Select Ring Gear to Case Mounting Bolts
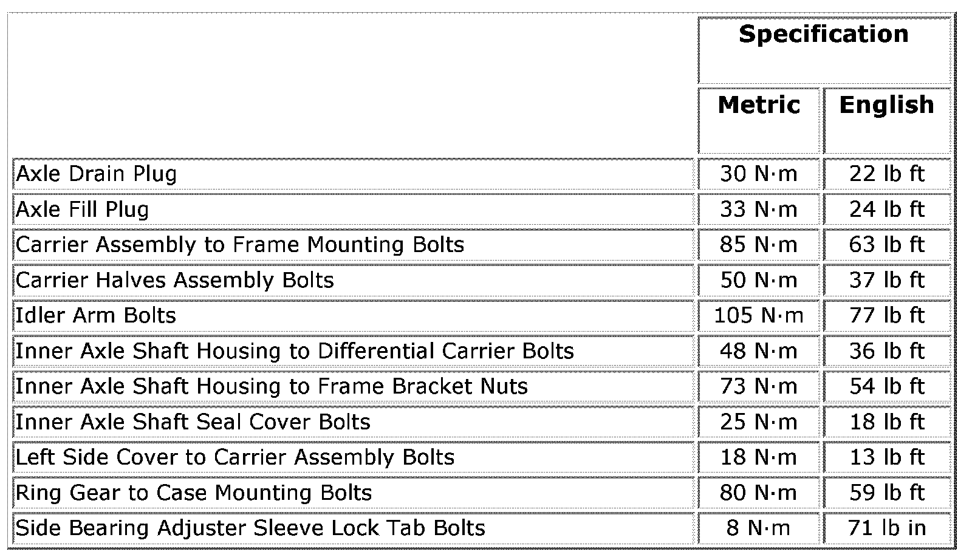Viewport: 972px width, 560px height. tap(193, 493)
